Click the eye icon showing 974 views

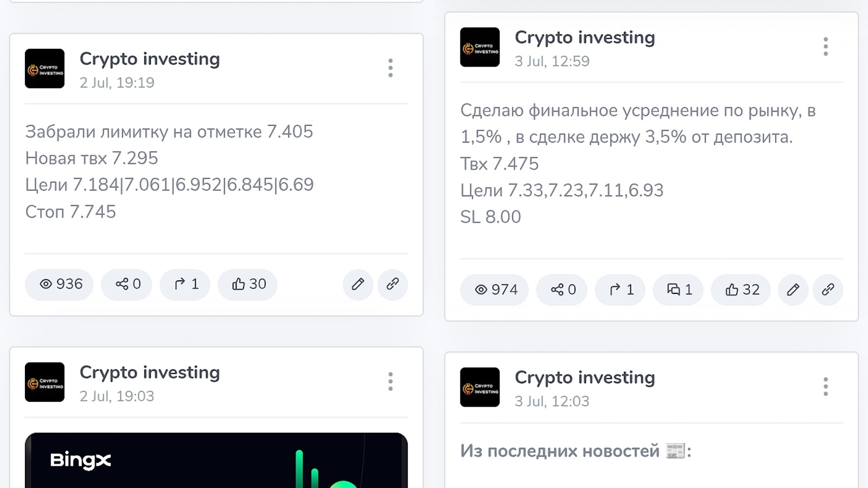(x=494, y=290)
